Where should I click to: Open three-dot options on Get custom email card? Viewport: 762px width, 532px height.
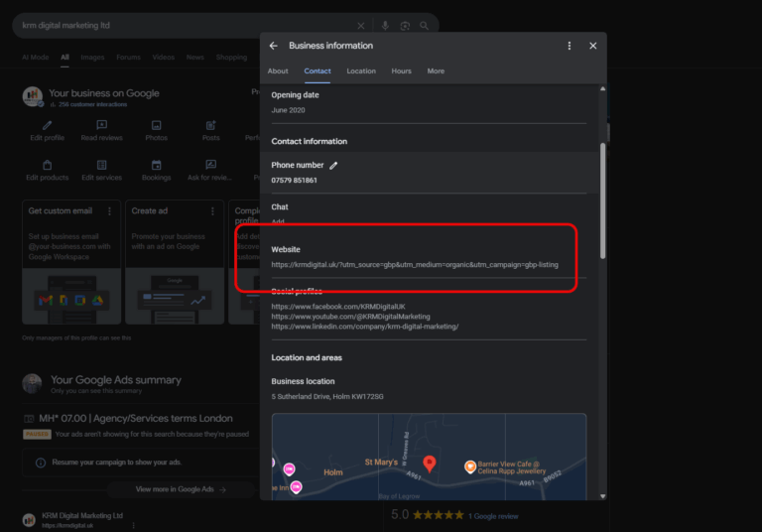(109, 211)
